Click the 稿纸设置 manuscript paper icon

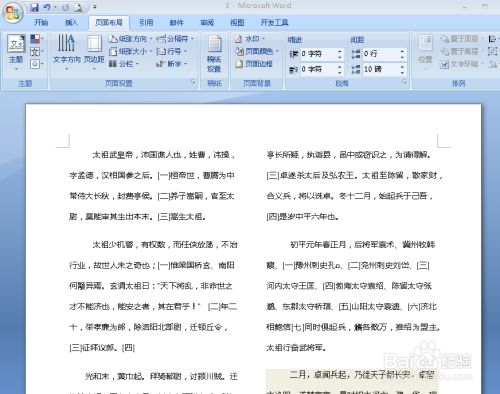[x=214, y=53]
